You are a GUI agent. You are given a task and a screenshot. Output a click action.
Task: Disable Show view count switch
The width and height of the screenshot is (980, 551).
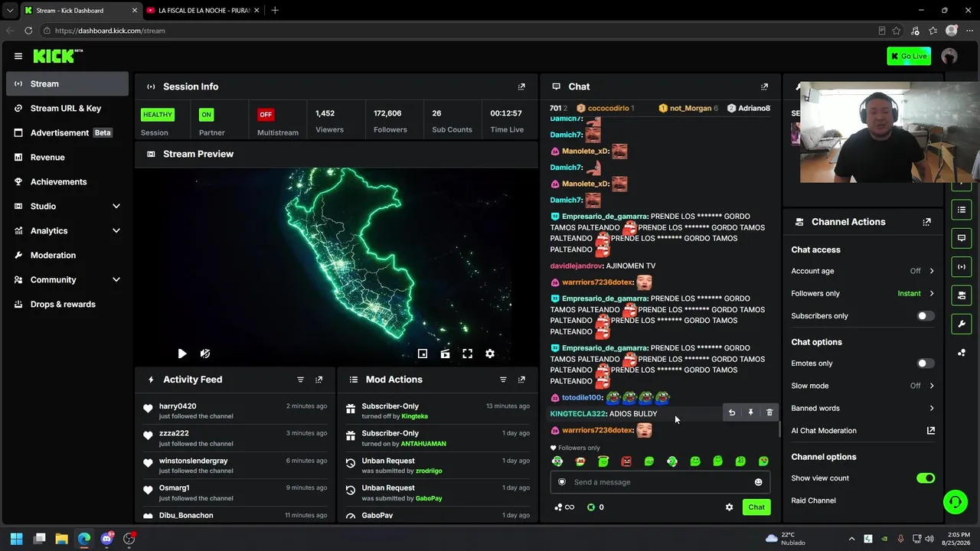[926, 478]
